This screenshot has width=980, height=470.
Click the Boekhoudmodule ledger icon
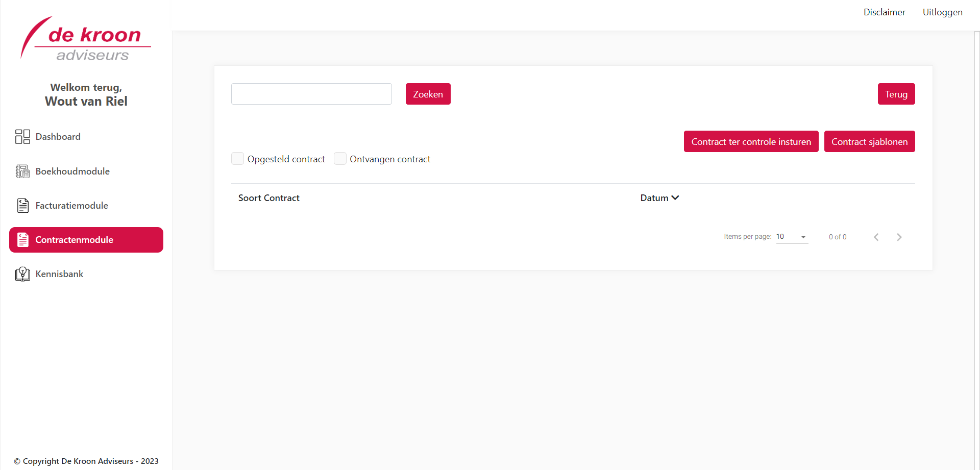pos(22,171)
